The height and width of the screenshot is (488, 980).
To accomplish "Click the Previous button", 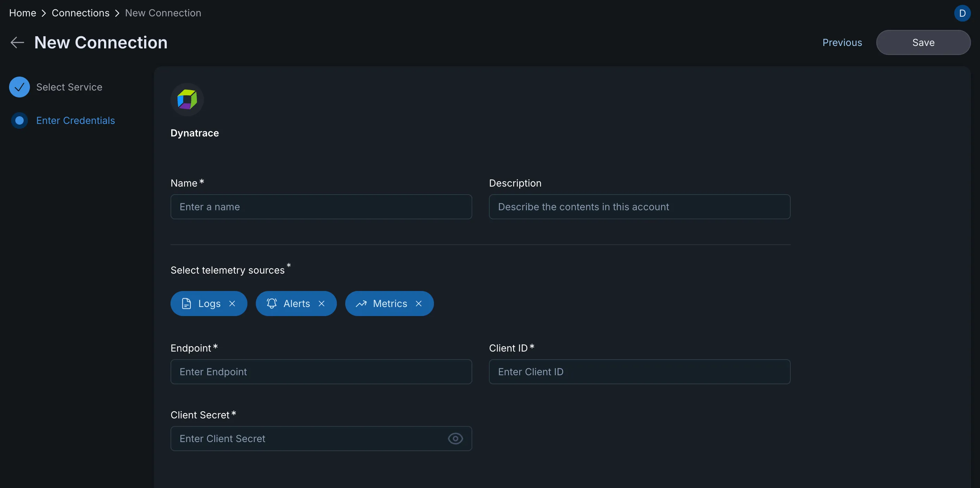I will tap(842, 42).
